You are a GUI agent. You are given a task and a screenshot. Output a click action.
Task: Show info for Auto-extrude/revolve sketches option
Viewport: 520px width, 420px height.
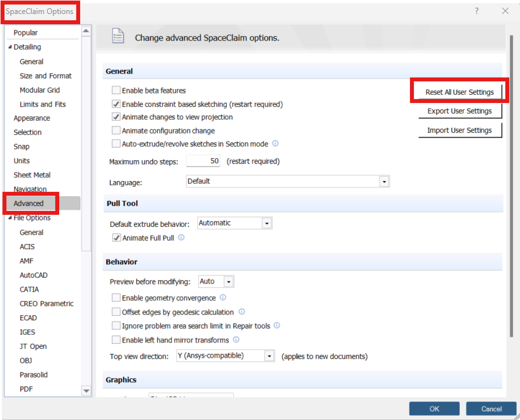[275, 144]
